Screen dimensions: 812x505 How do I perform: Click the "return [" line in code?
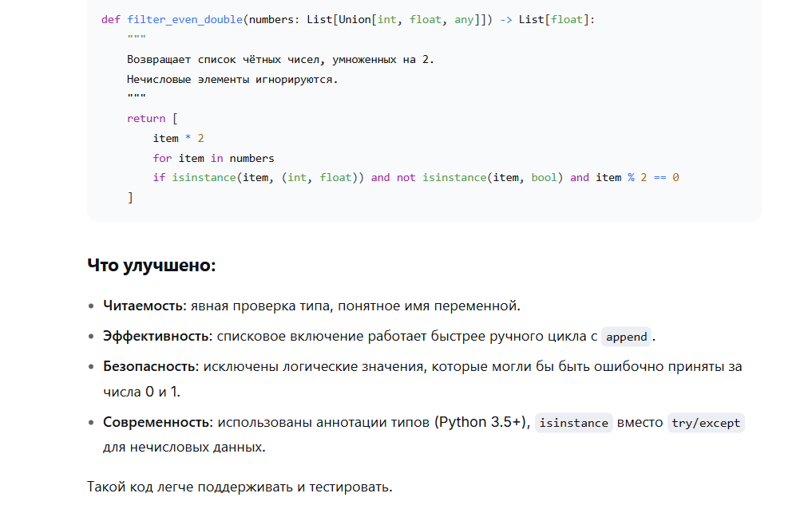click(152, 118)
